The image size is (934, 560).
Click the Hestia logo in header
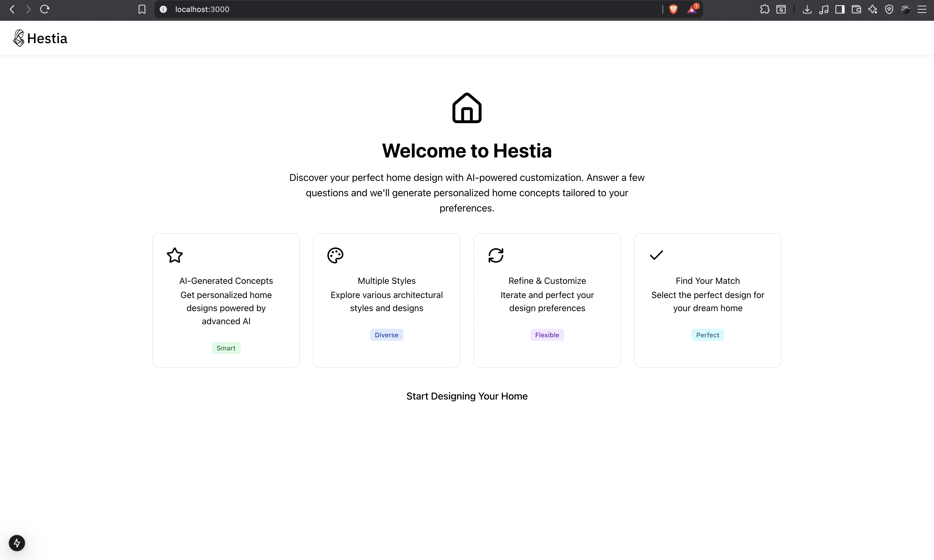pyautogui.click(x=40, y=38)
